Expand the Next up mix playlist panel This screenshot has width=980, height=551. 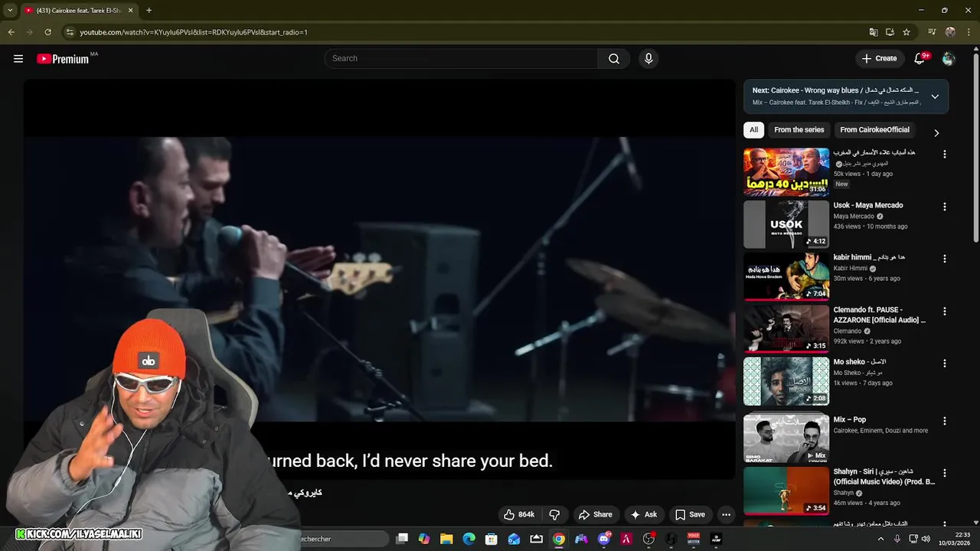click(935, 96)
